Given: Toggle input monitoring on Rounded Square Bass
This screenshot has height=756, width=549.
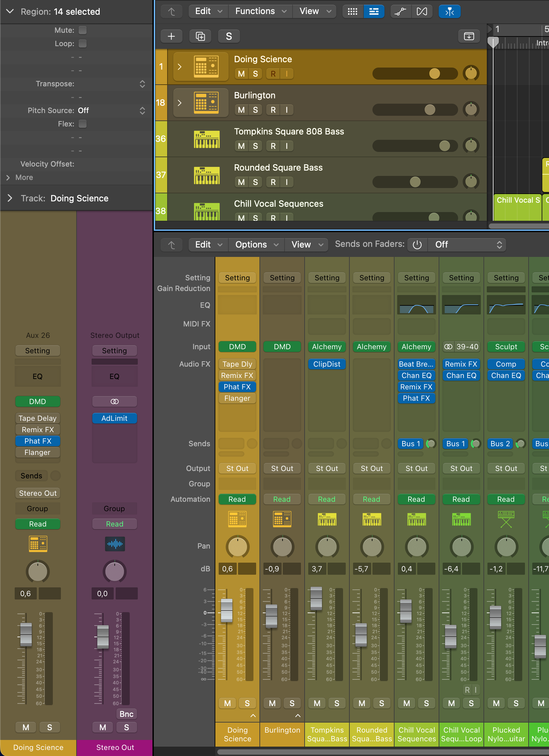Looking at the screenshot, I should click(x=287, y=182).
